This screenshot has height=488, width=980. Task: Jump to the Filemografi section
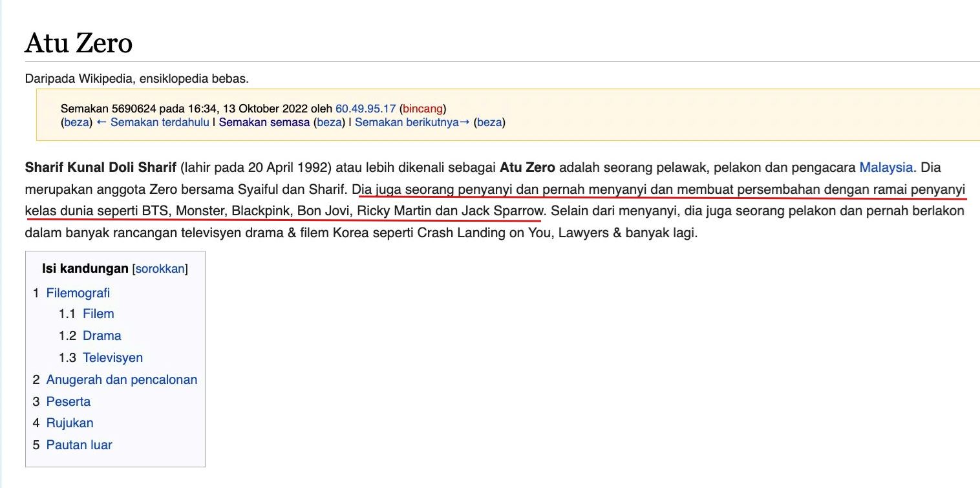(78, 293)
